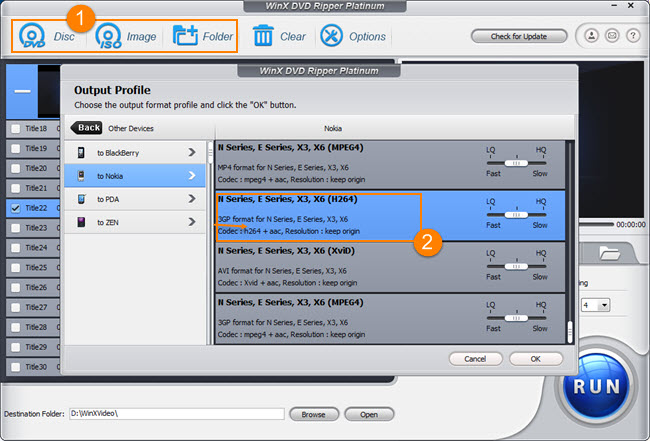Screen dimensions: 650x441
Task: Load an ISO Image file
Action: [125, 36]
